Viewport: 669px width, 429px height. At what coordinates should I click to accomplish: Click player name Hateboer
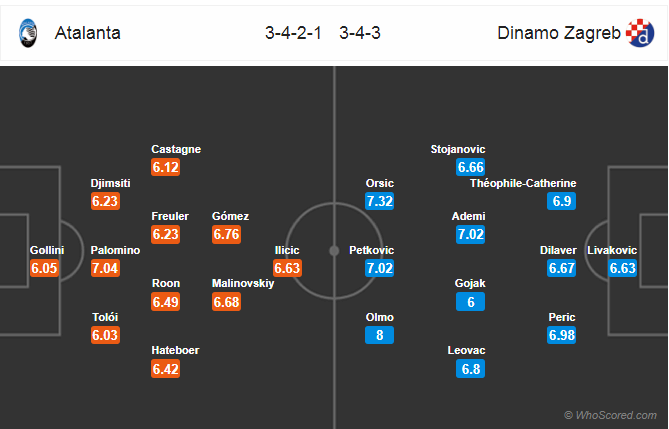(x=175, y=350)
